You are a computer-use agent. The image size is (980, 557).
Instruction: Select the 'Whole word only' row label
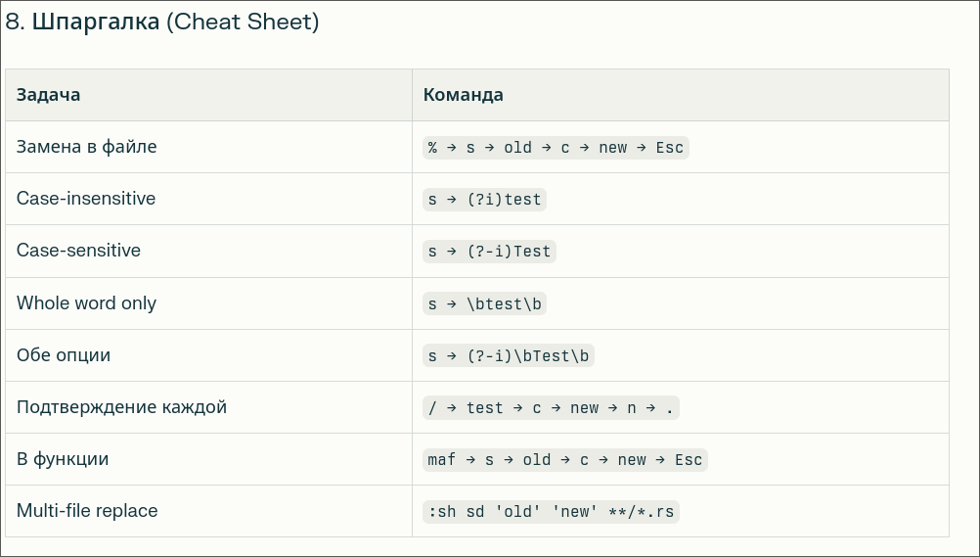click(86, 303)
